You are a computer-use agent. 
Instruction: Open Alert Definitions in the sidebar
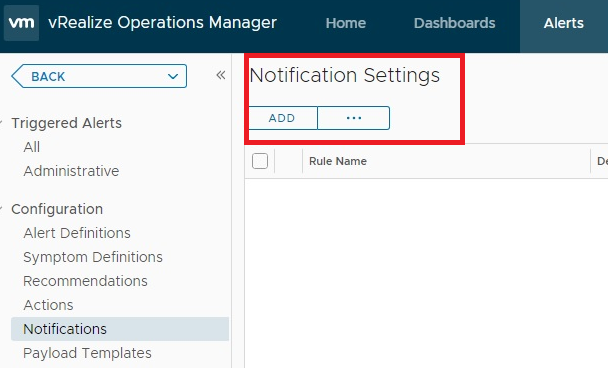77,233
